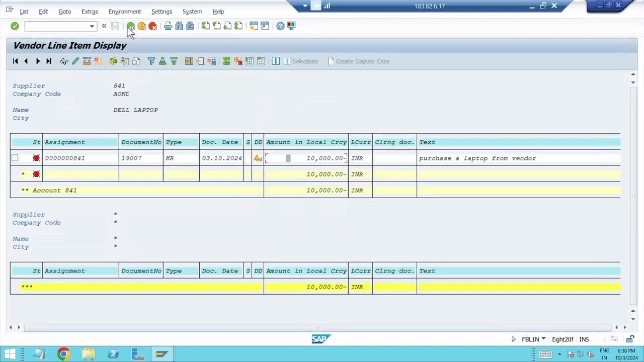Click the horizontal scrollbar track
This screenshot has height=362, width=644.
click(317, 327)
